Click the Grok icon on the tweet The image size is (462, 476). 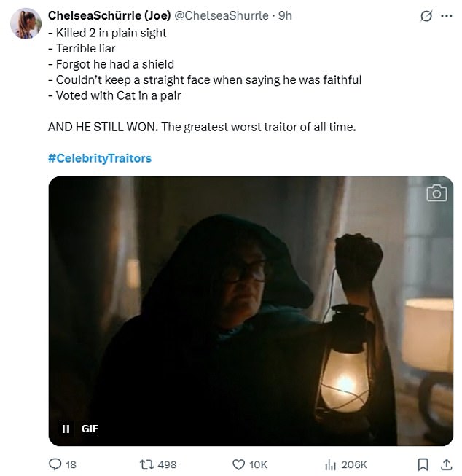pos(423,15)
